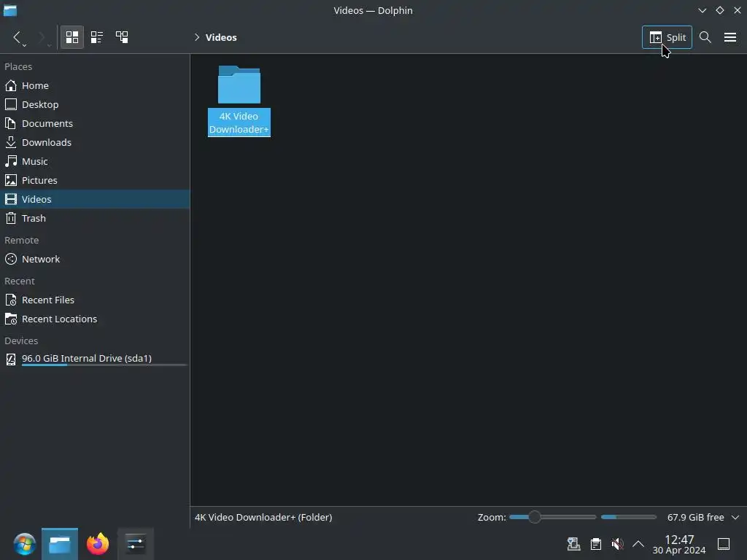Click the Recent Files clock icon
Image resolution: width=747 pixels, height=560 pixels.
[x=11, y=300]
